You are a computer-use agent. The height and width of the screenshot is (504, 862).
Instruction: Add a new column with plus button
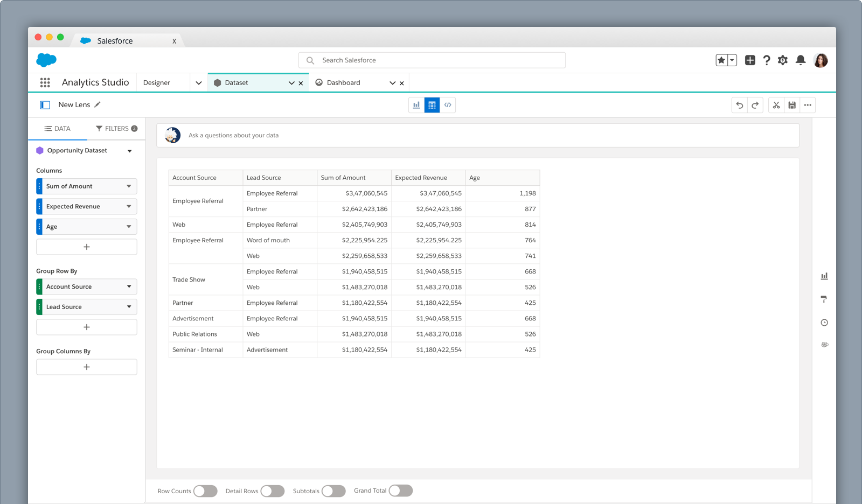click(87, 247)
